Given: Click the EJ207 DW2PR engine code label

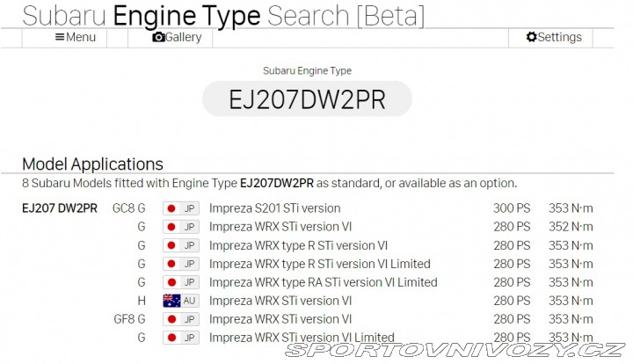Looking at the screenshot, I should (60, 208).
